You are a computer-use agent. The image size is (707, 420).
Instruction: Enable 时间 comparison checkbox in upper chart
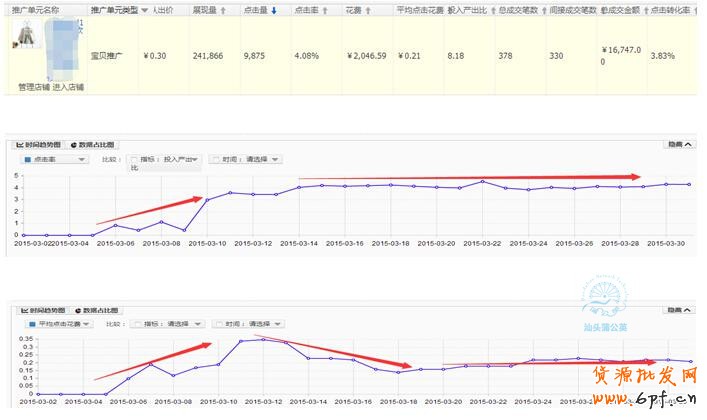click(x=214, y=159)
